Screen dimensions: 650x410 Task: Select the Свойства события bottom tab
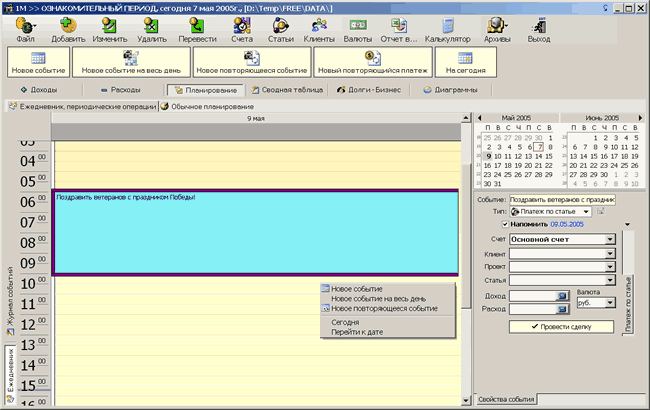[505, 399]
